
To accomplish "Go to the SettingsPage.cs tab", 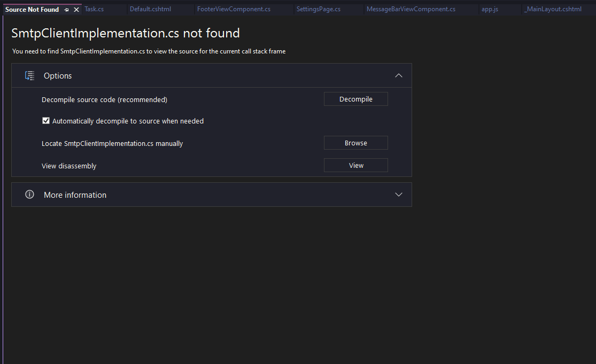I will [x=318, y=10].
